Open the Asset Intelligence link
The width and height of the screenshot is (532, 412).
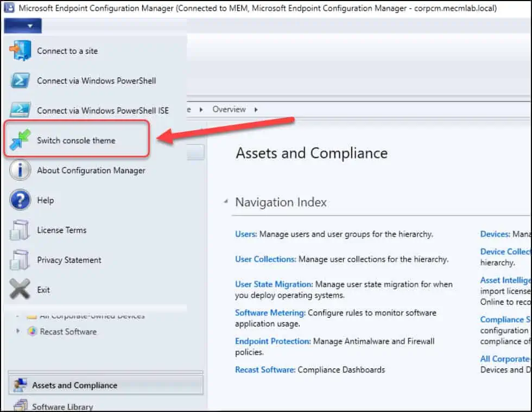(x=505, y=280)
